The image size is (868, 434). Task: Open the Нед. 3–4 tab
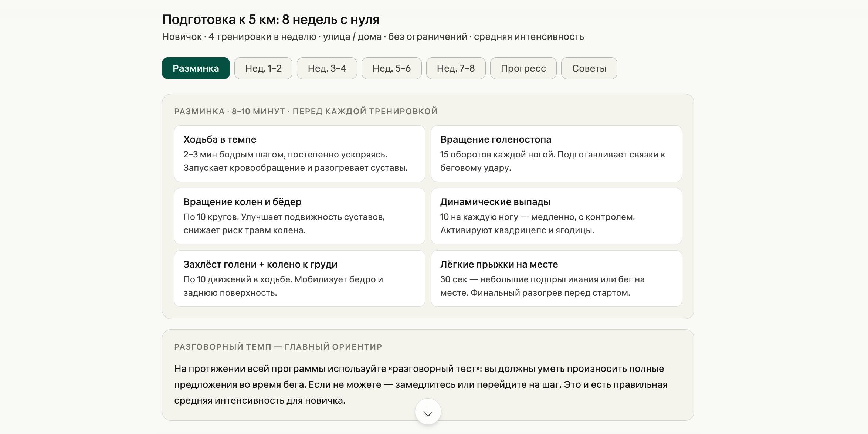click(327, 68)
